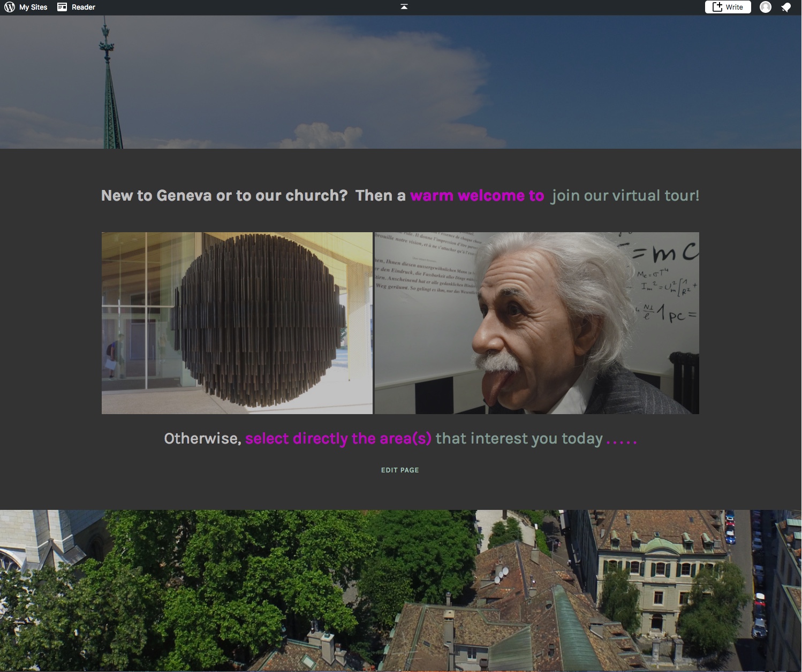Click the "warm welcome to" magenta link
The width and height of the screenshot is (802, 672).
(x=477, y=196)
